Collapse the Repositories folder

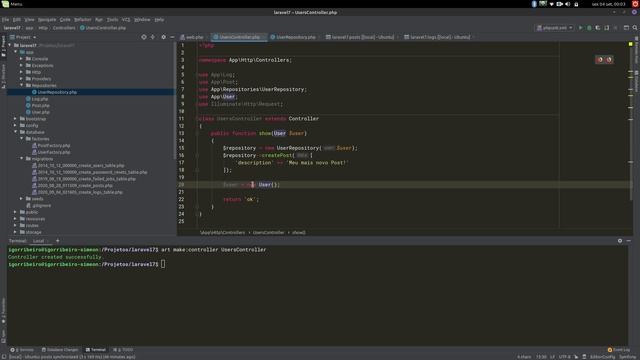coord(21,85)
